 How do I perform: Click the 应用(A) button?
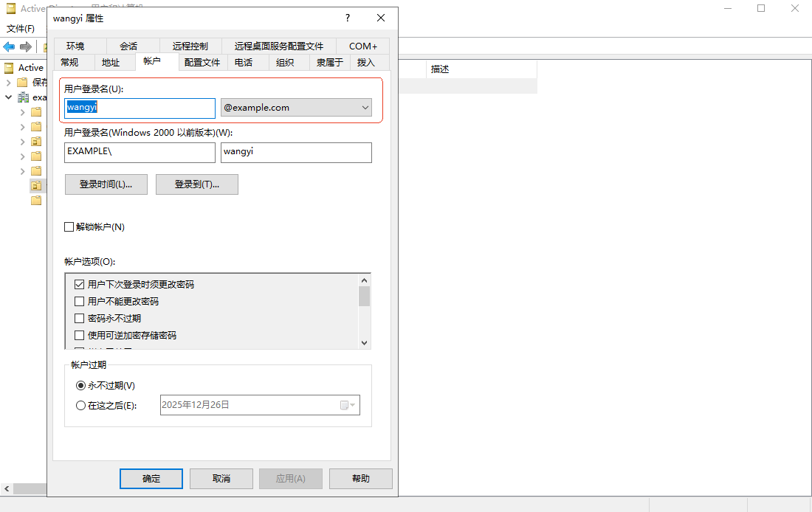[x=291, y=479]
